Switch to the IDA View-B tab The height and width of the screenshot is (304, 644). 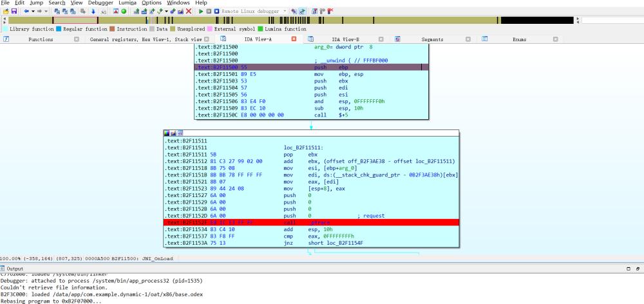[x=345, y=39]
